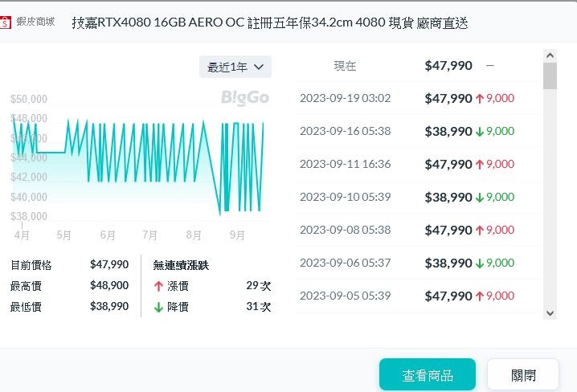Click the 6月 label on chart axis
577x392 pixels.
coord(108,235)
